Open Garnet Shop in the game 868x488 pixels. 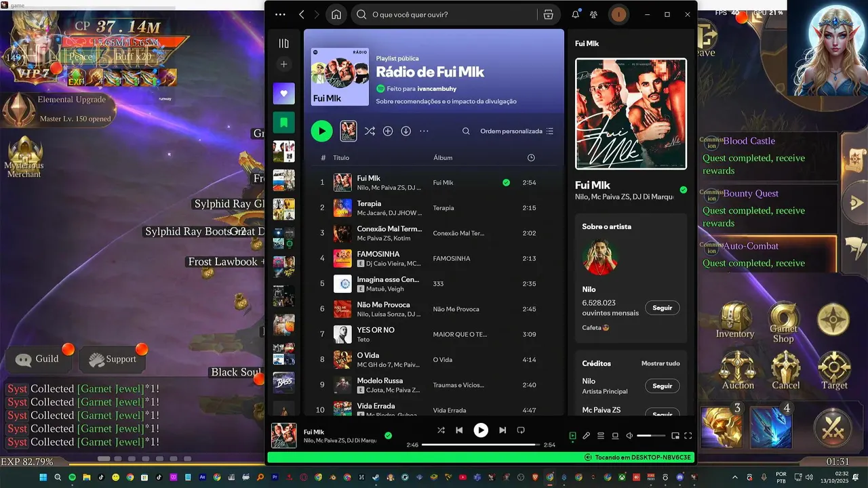click(783, 323)
